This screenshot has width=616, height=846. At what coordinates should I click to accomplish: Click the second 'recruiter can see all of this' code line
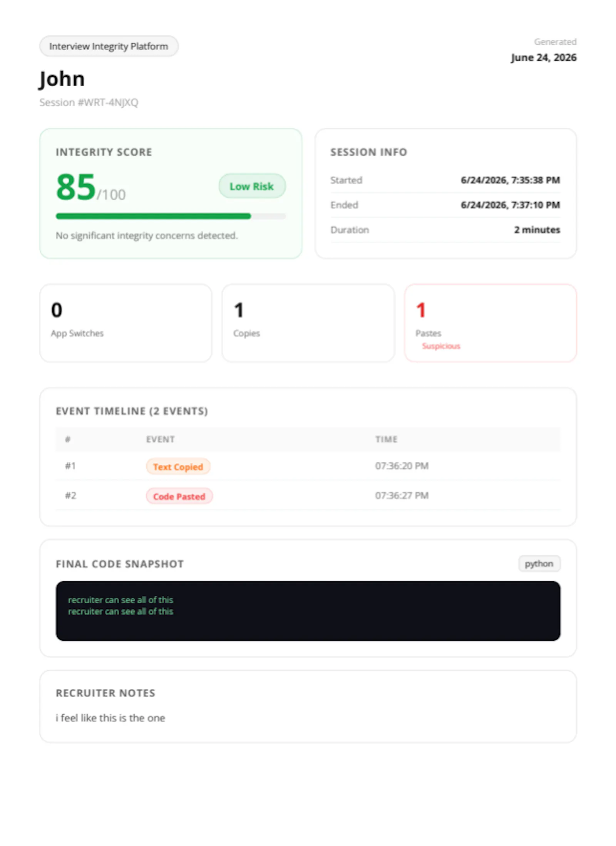(x=121, y=611)
